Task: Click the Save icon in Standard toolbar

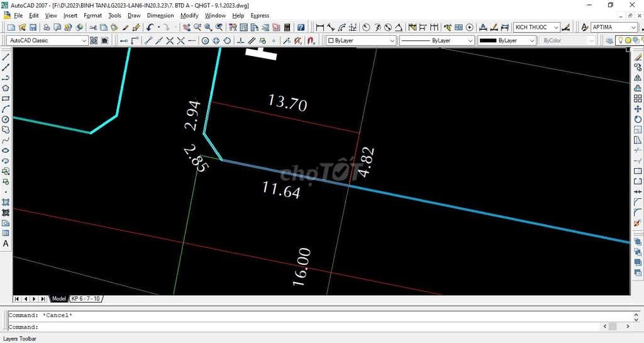Action: coord(33,28)
